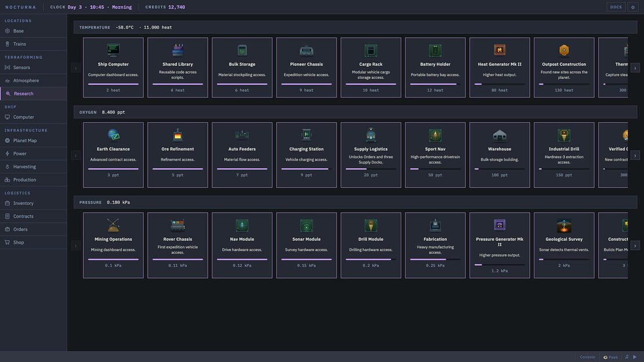Click the Heat Generator Mk II icon

click(x=500, y=50)
